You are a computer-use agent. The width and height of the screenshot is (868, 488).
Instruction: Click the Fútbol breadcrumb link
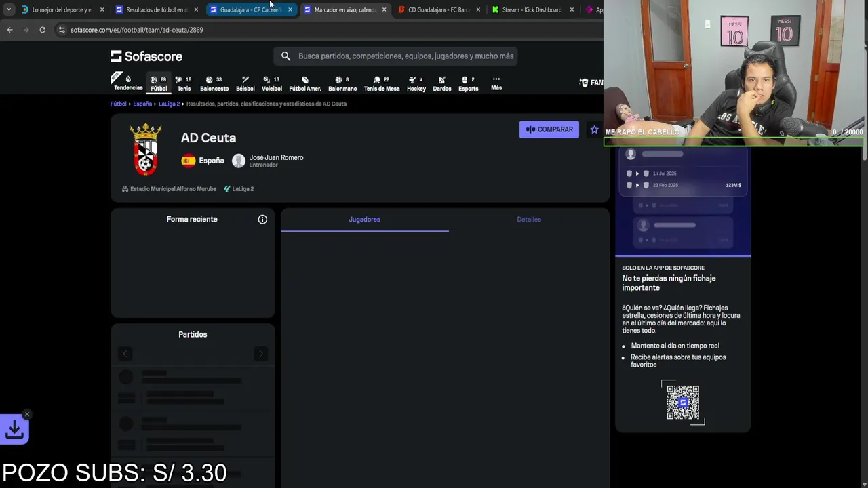click(x=119, y=104)
